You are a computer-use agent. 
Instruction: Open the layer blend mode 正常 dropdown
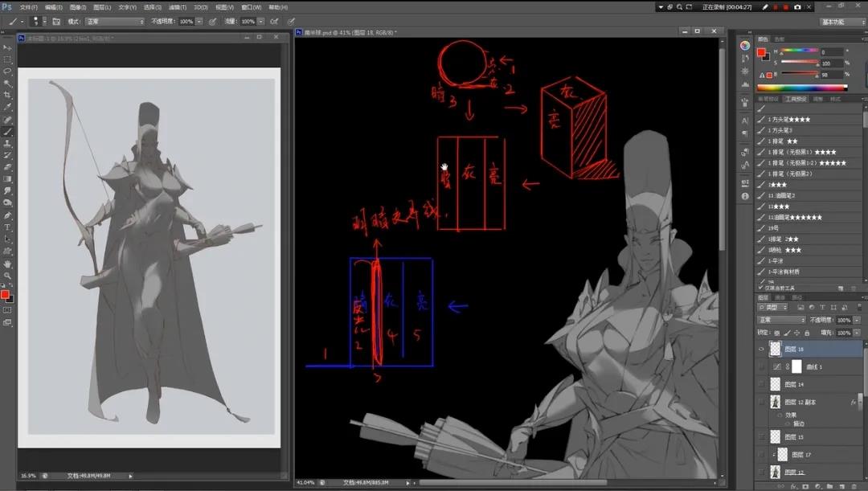780,320
